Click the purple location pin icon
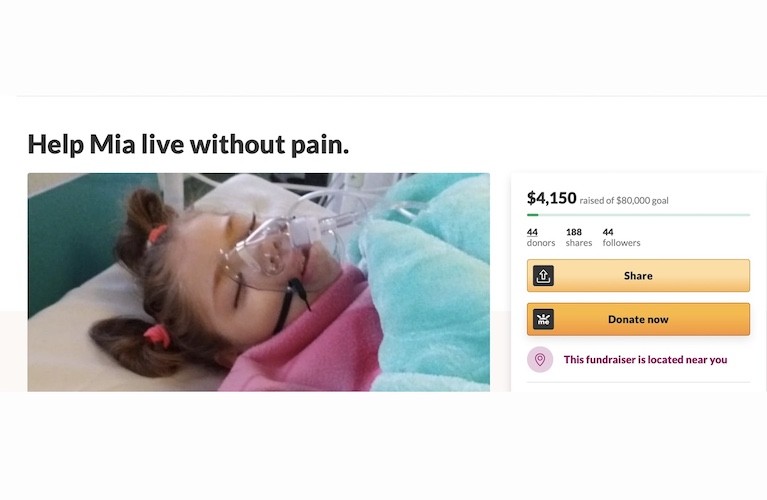767x500 pixels. [540, 360]
